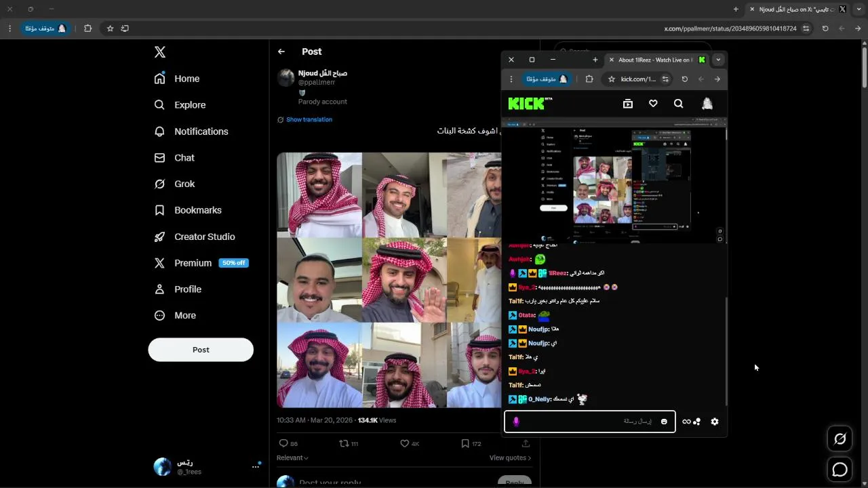The height and width of the screenshot is (488, 868).
Task: Click the x.com address bar URL
Action: click(730, 28)
